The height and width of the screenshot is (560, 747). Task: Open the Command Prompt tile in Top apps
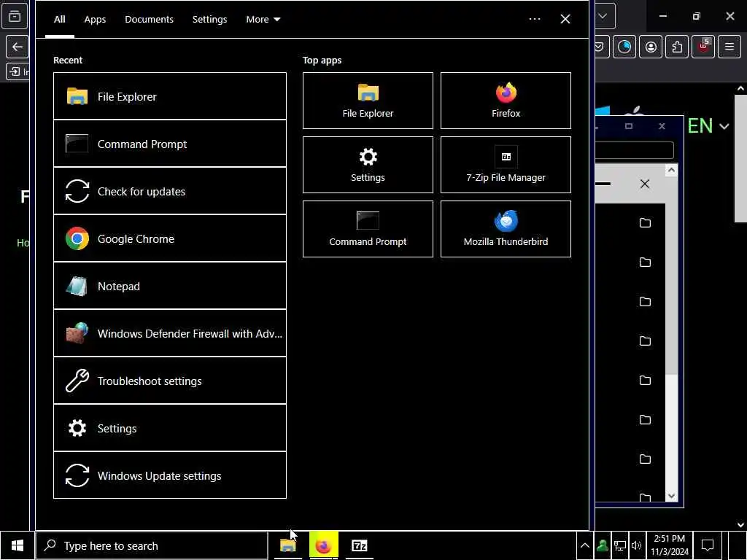coord(368,229)
